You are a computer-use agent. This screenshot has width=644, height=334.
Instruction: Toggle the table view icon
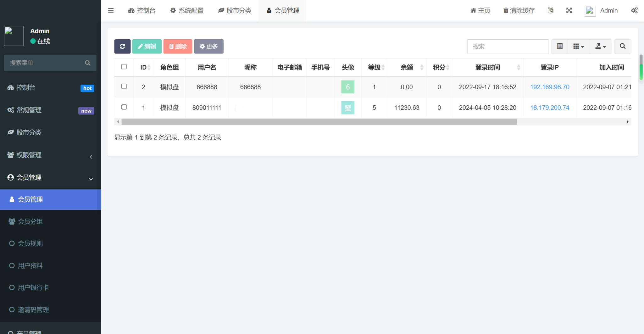pyautogui.click(x=560, y=46)
